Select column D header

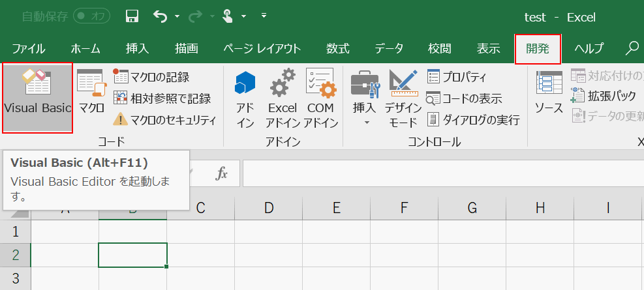click(x=269, y=209)
